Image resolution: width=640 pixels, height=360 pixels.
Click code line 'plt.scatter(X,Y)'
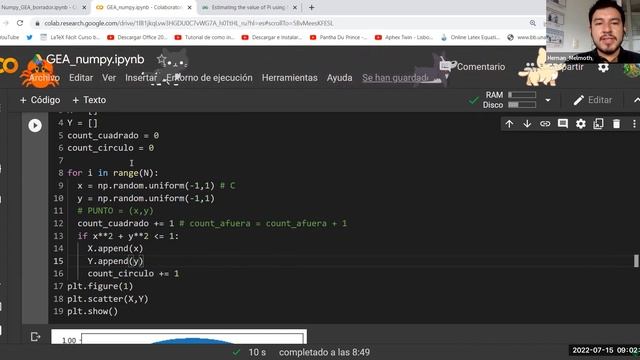[108, 299]
